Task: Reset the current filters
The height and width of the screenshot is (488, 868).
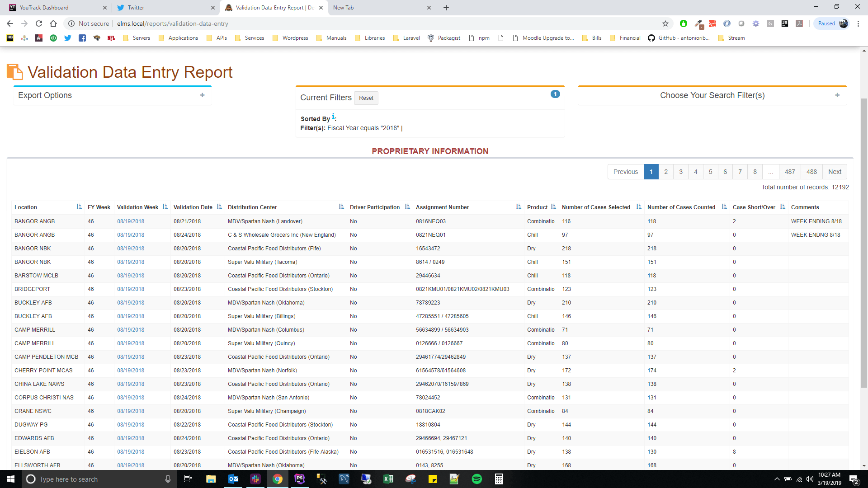Action: [366, 98]
